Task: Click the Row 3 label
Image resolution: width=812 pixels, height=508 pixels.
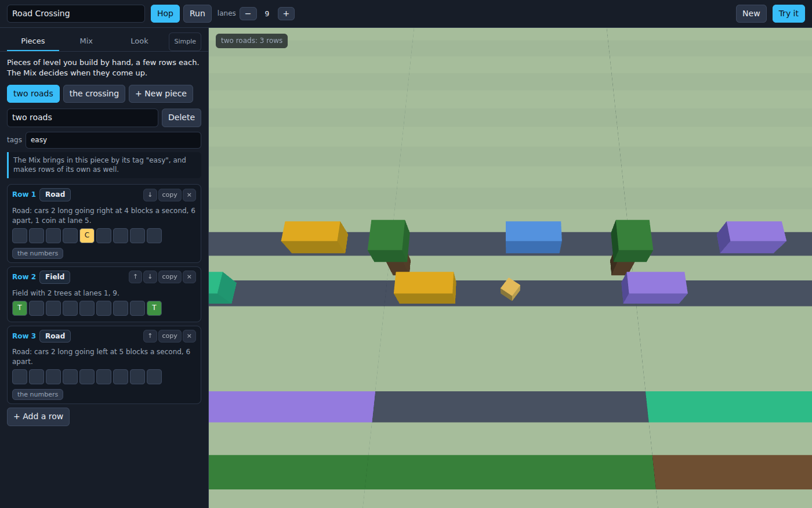Action: pyautogui.click(x=24, y=336)
